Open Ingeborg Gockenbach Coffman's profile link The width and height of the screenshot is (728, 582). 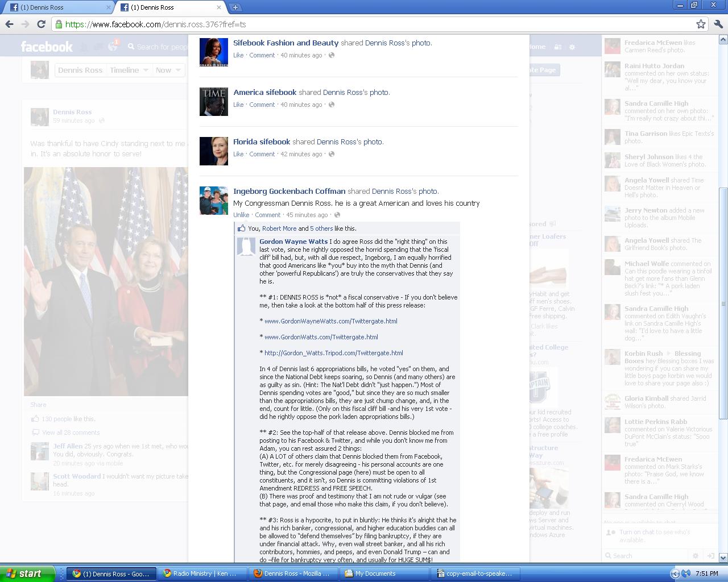289,191
